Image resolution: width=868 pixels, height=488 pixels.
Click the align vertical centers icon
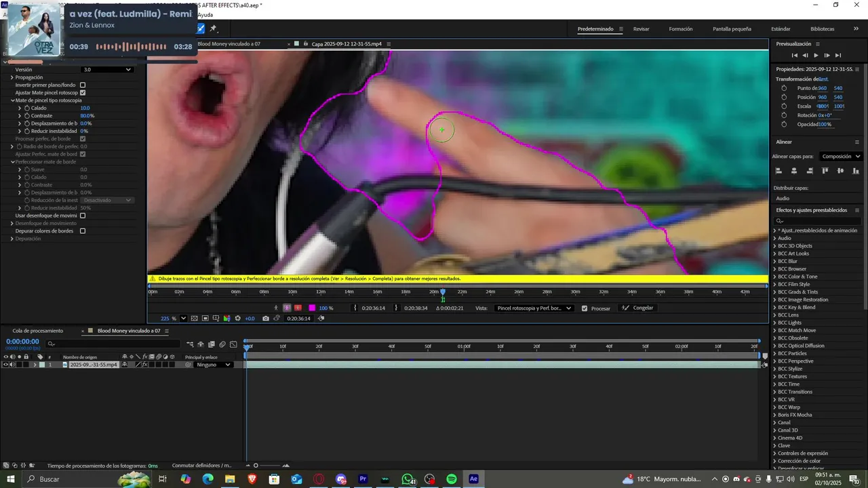[840, 171]
